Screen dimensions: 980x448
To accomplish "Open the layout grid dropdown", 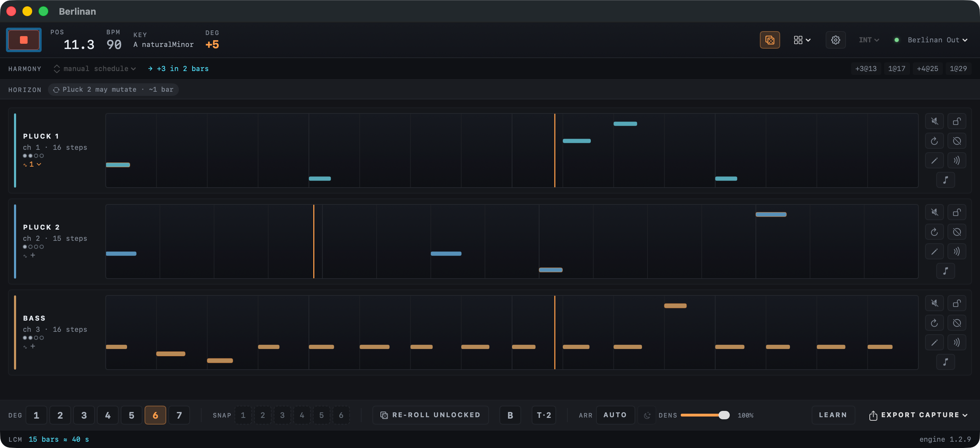I will [802, 40].
